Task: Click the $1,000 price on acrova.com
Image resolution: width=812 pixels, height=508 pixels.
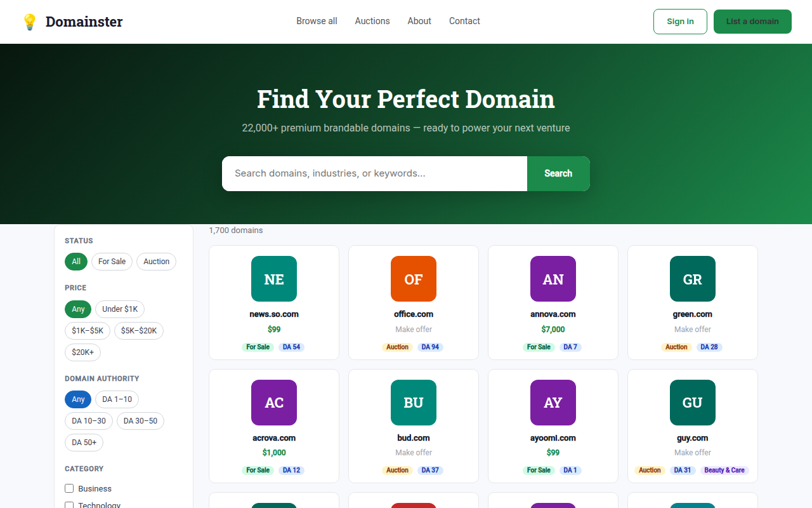Action: coord(274,453)
